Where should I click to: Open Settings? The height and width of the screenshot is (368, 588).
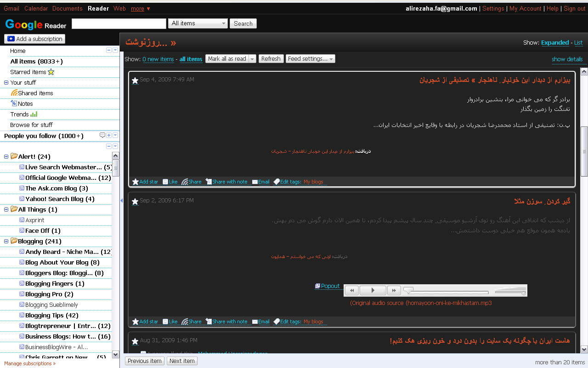(x=493, y=9)
